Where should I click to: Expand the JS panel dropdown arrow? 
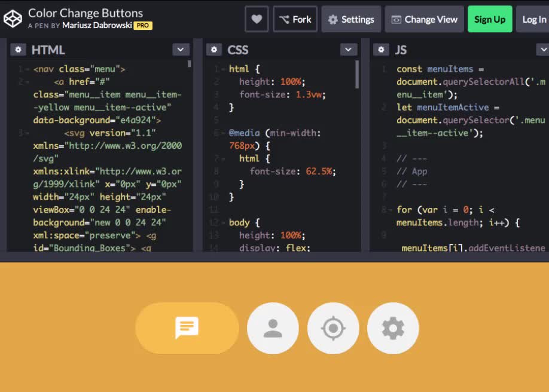coord(543,50)
